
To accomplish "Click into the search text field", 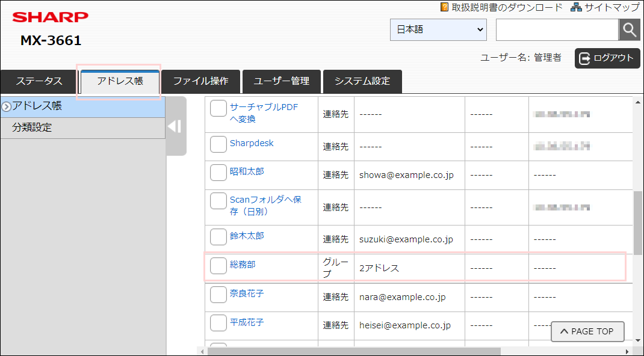I will click(557, 30).
